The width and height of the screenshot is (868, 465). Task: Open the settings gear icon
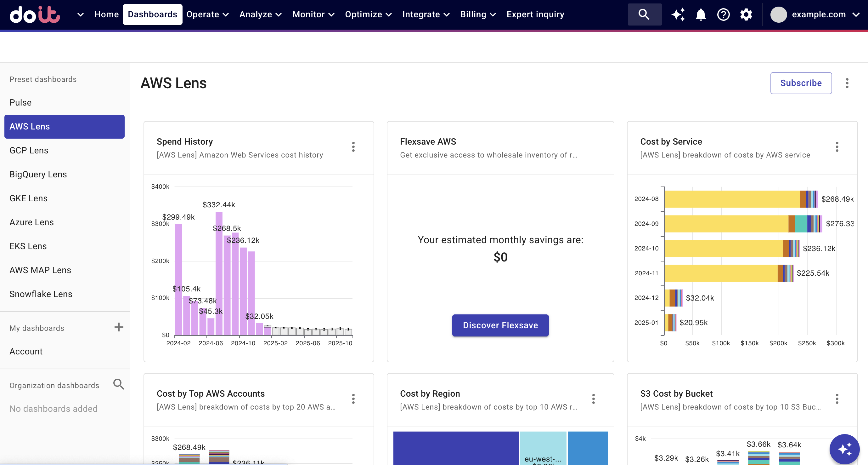[746, 14]
